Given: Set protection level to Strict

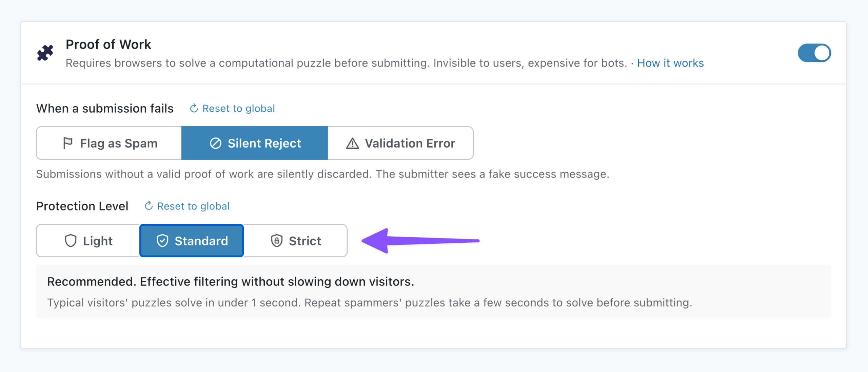Looking at the screenshot, I should coord(295,241).
